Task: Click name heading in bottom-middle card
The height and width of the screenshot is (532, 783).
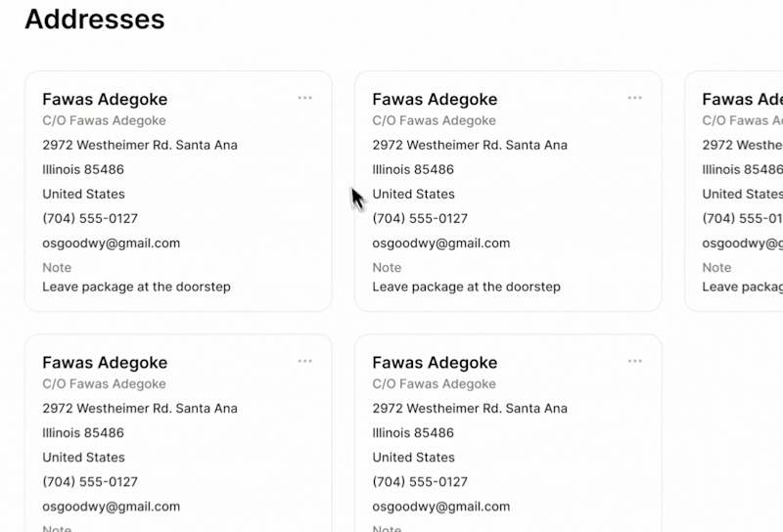Action: coord(435,363)
